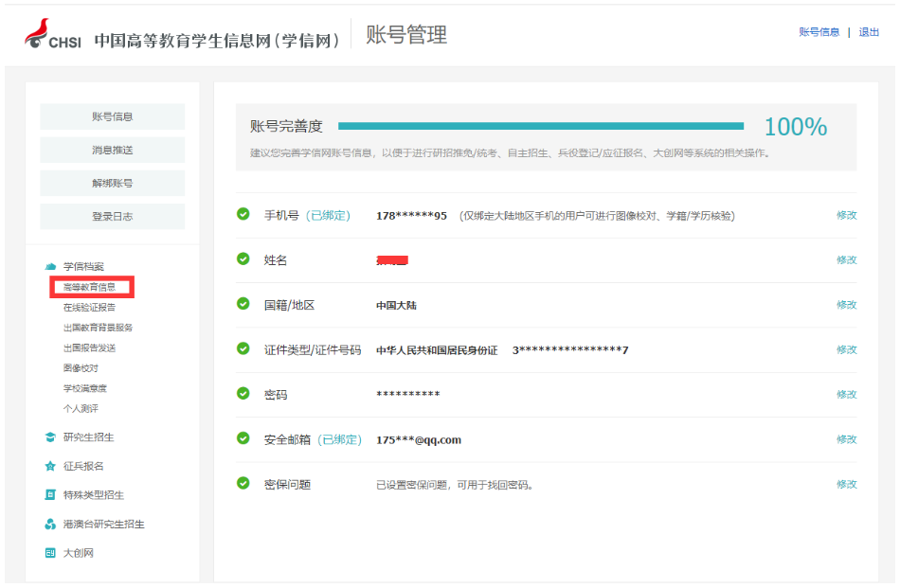Screen dimensions: 900x588
Task: Click the 大创网 icon
Action: pyautogui.click(x=50, y=553)
